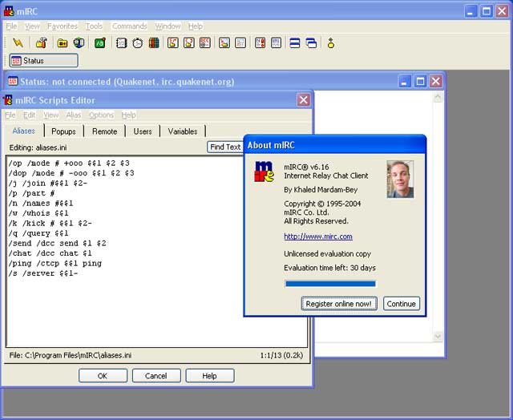The width and height of the screenshot is (513, 420).
Task: Click the Timer clock toolbar icon
Action: click(137, 42)
